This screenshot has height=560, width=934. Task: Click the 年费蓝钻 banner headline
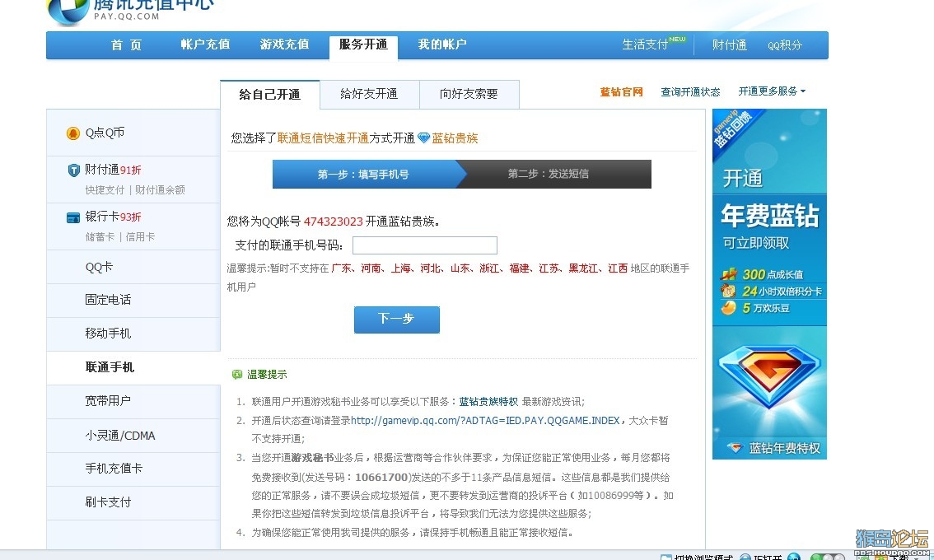pyautogui.click(x=770, y=216)
